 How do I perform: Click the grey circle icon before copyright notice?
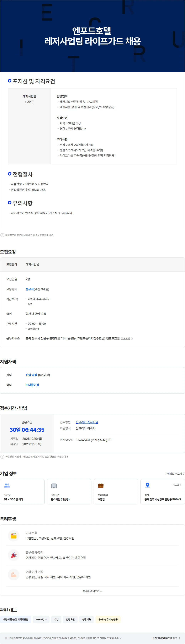(6, 638)
